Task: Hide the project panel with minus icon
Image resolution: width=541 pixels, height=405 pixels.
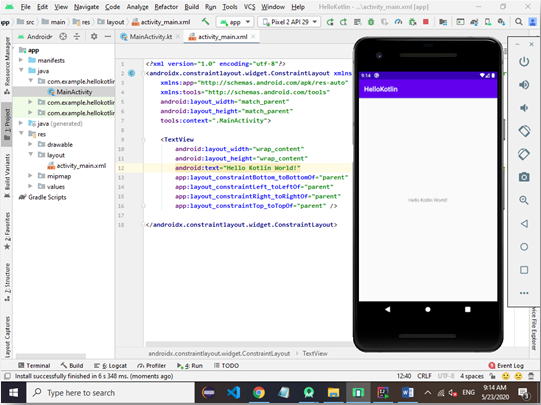Action: (x=108, y=36)
